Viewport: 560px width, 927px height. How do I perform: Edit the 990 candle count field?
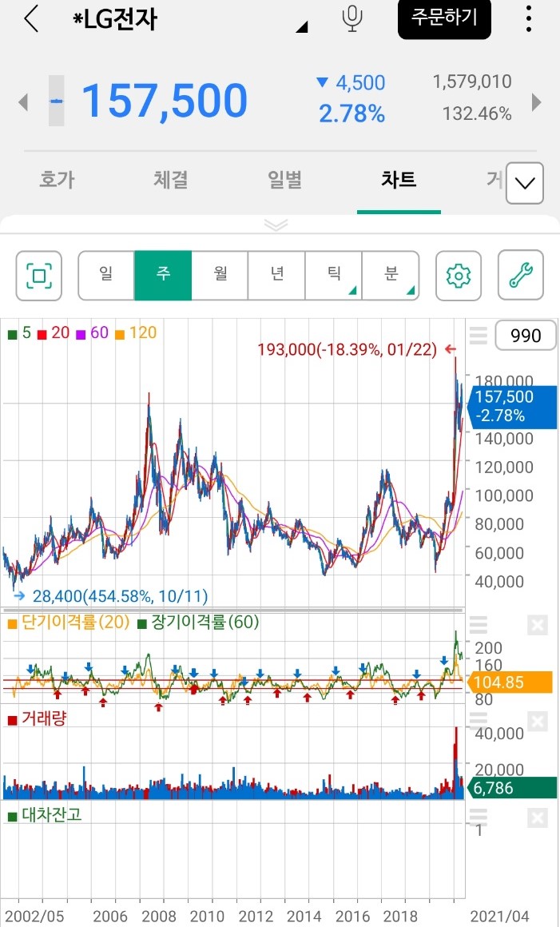(x=525, y=335)
